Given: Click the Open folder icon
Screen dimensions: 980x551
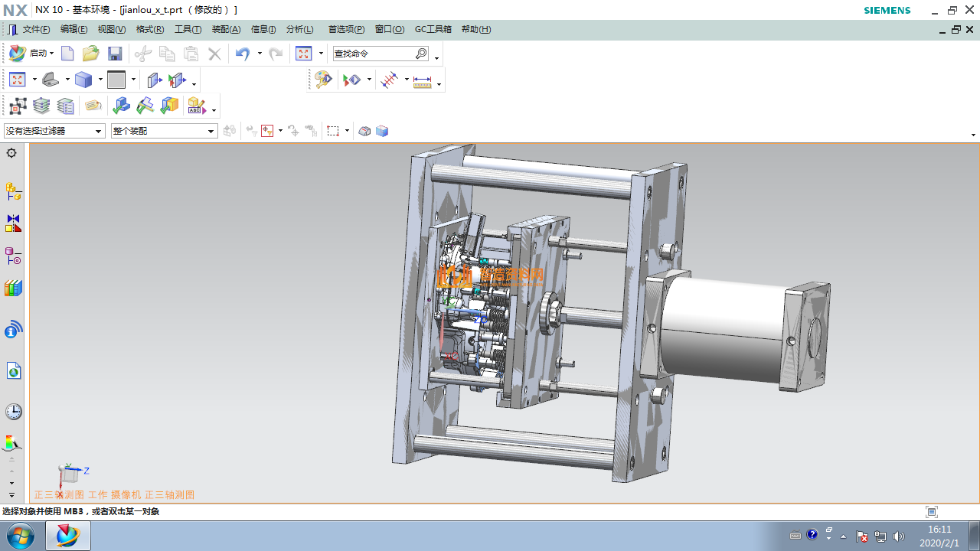Looking at the screenshot, I should click(91, 54).
